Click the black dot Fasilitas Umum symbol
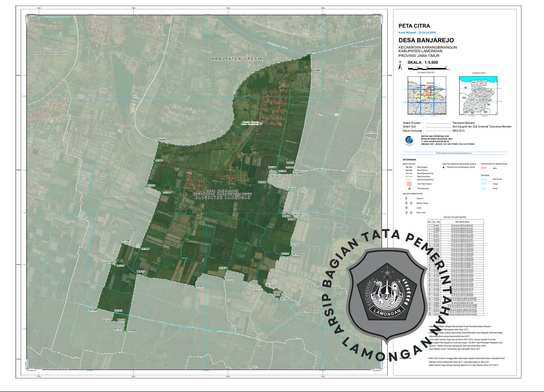The width and height of the screenshot is (544, 392). 443,168
